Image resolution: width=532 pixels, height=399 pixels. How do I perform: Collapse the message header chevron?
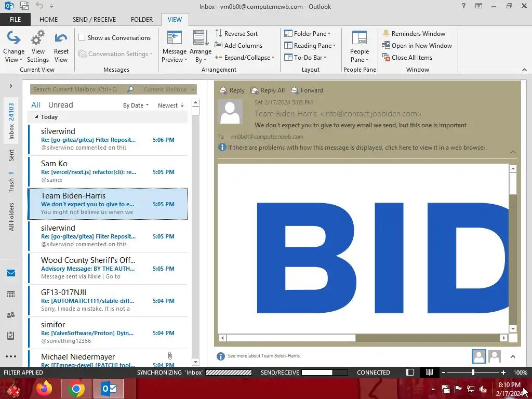(513, 152)
